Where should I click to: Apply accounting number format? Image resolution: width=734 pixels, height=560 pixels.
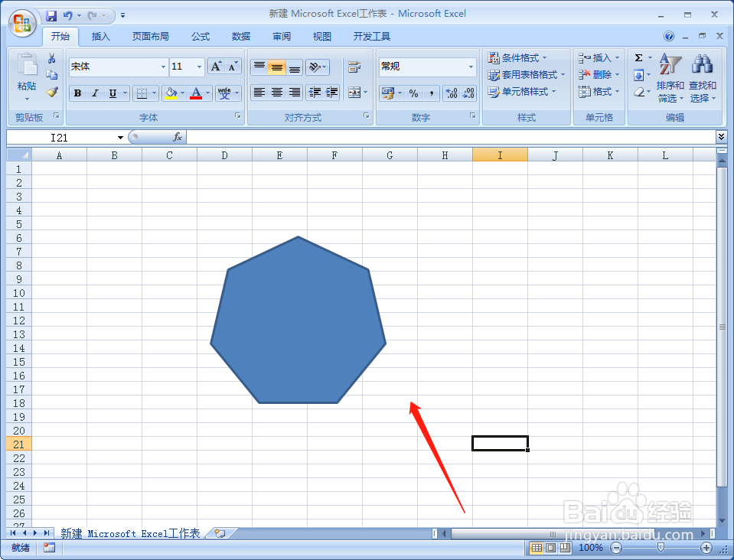coord(387,93)
